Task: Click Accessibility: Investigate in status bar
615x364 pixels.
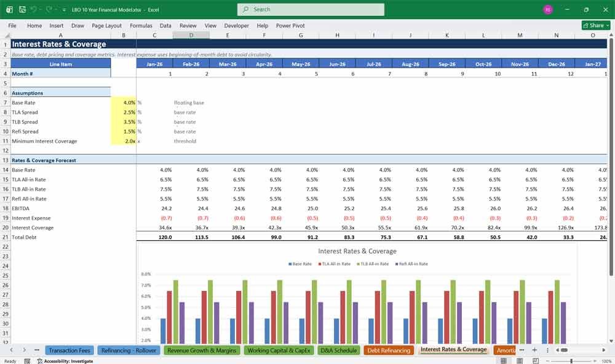Action: [x=65, y=361]
